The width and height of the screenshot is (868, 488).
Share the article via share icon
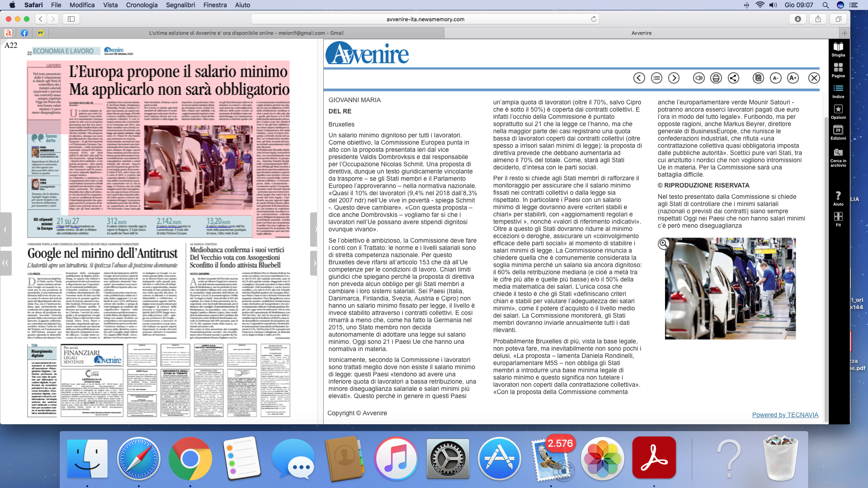tap(733, 78)
